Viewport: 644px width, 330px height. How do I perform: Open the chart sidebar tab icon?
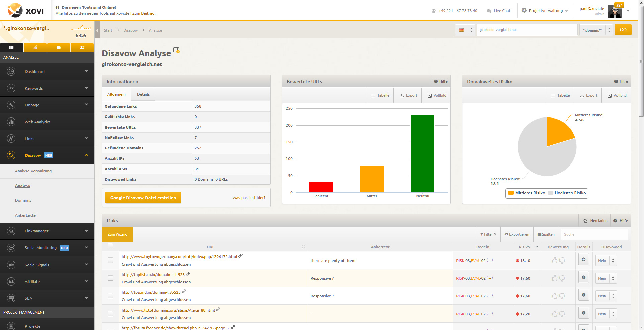(x=35, y=47)
